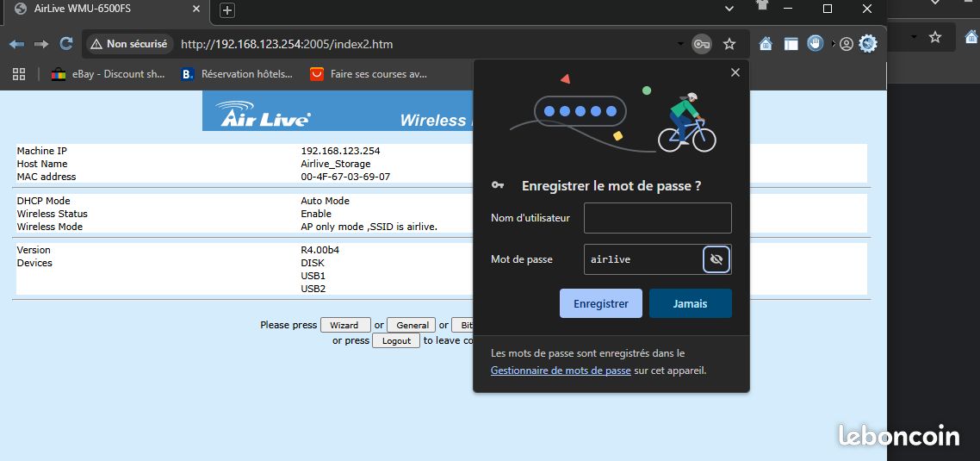Open the Faire ses courses av... bookmark
This screenshot has width=980, height=461.
pyautogui.click(x=369, y=74)
